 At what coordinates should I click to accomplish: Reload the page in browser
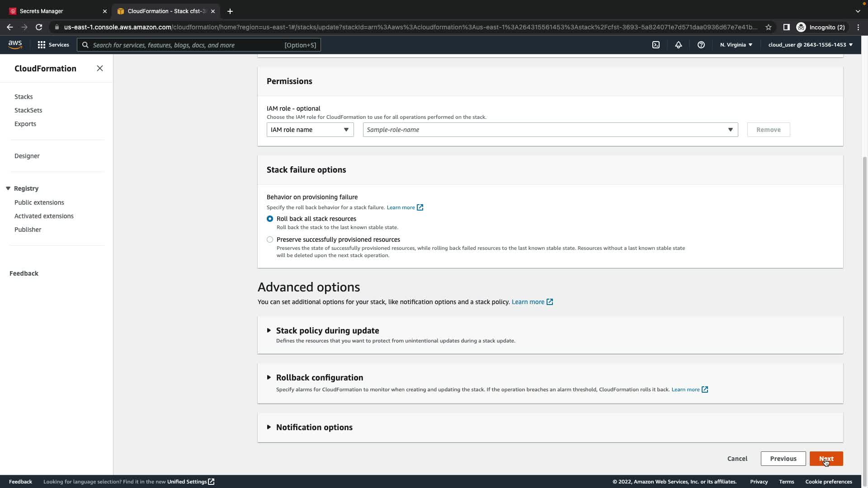coord(39,27)
